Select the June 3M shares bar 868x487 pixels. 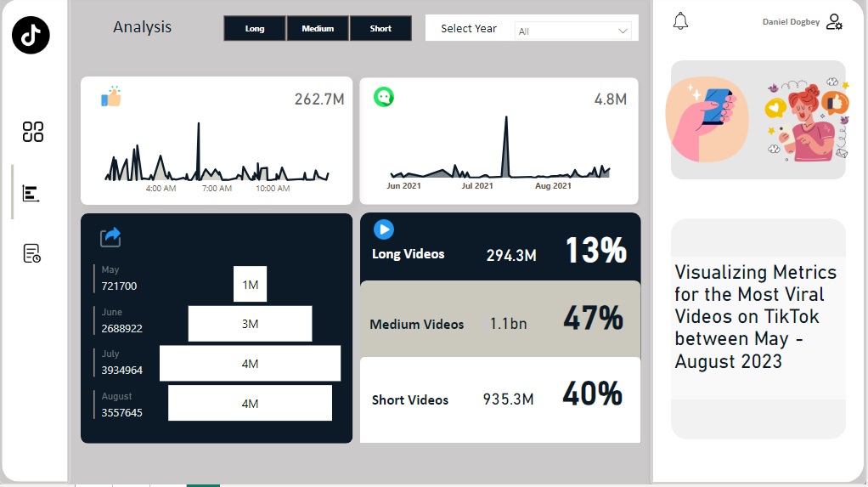251,324
